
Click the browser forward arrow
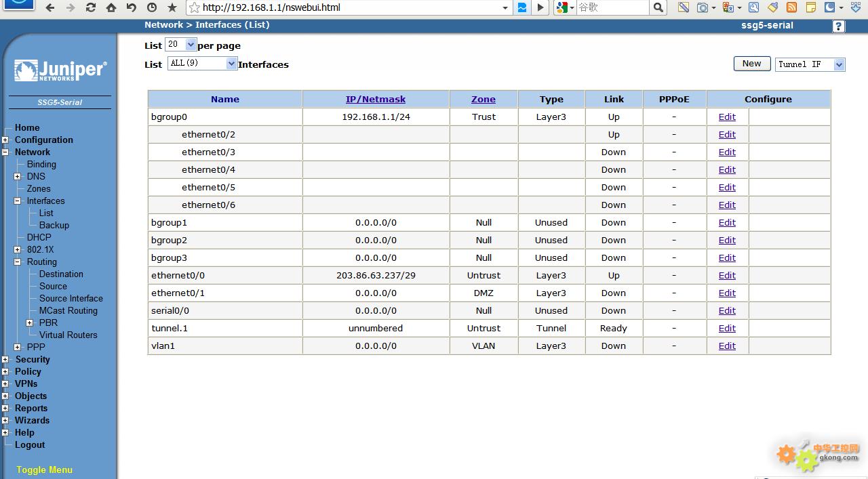(x=71, y=7)
